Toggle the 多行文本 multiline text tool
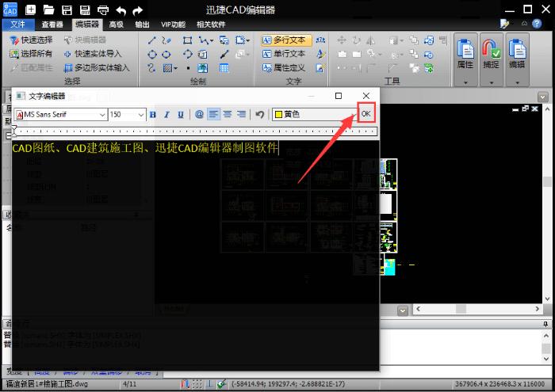This screenshot has height=392, width=555. pyautogui.click(x=286, y=40)
